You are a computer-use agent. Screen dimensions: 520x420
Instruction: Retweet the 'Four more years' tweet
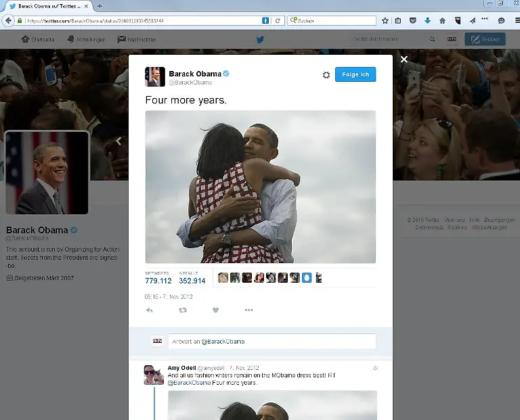pyautogui.click(x=182, y=310)
